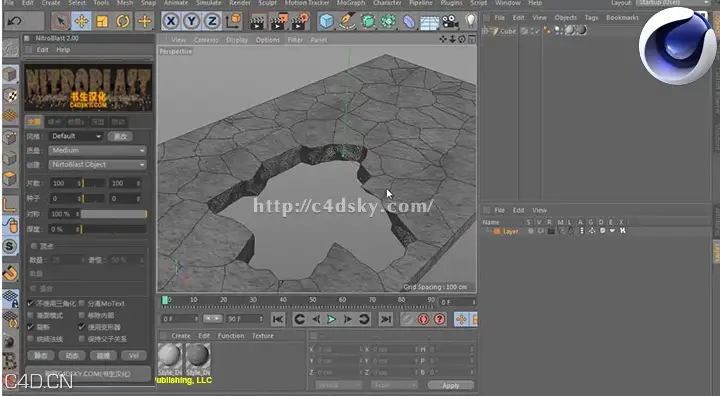Click the Camera icon in the toolbar
This screenshot has width=720, height=396.
[x=450, y=21]
